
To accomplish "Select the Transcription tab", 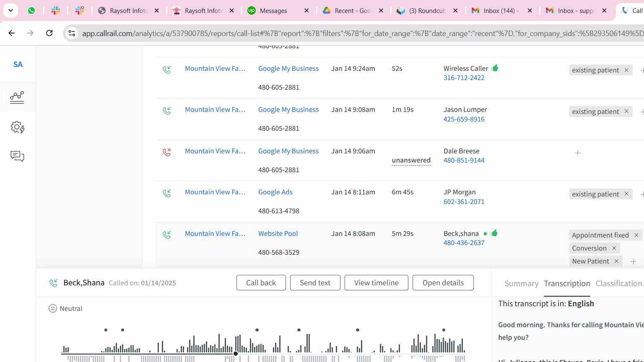I will [x=567, y=284].
